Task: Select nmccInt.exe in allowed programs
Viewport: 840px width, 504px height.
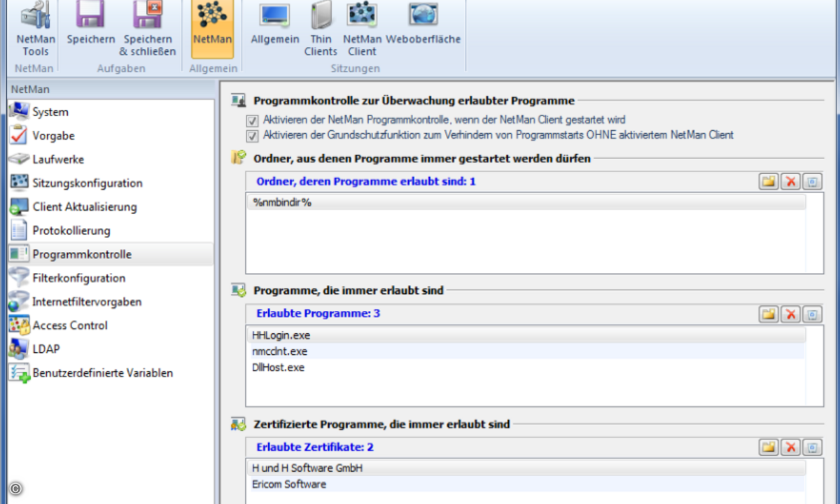Action: [x=526, y=351]
